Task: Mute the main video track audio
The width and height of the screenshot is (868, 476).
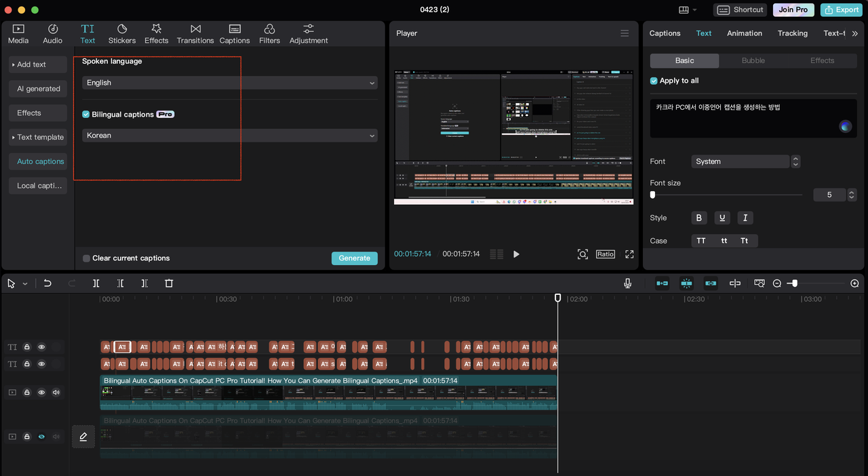Action: [x=56, y=392]
